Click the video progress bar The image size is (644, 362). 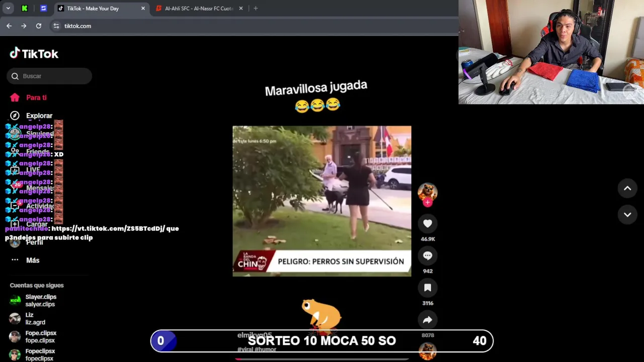tap(322, 359)
